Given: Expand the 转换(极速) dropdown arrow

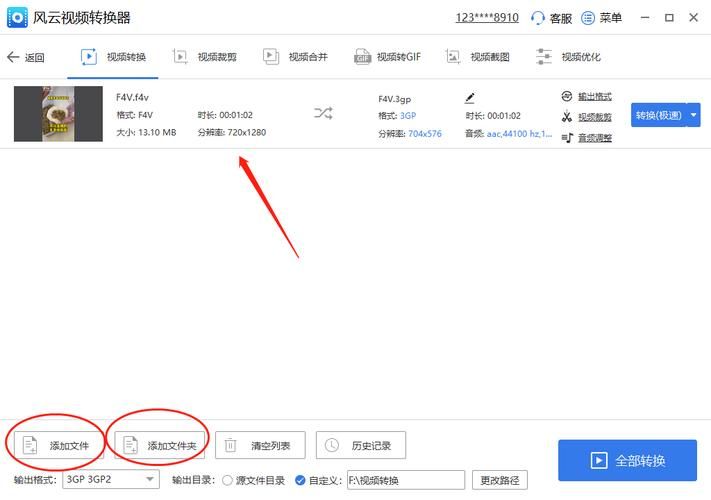Looking at the screenshot, I should 695,116.
